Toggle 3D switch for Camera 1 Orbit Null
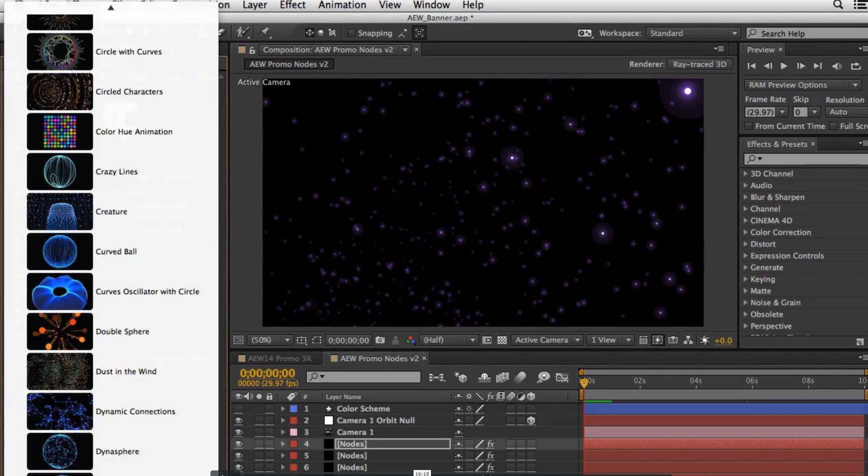 point(531,420)
